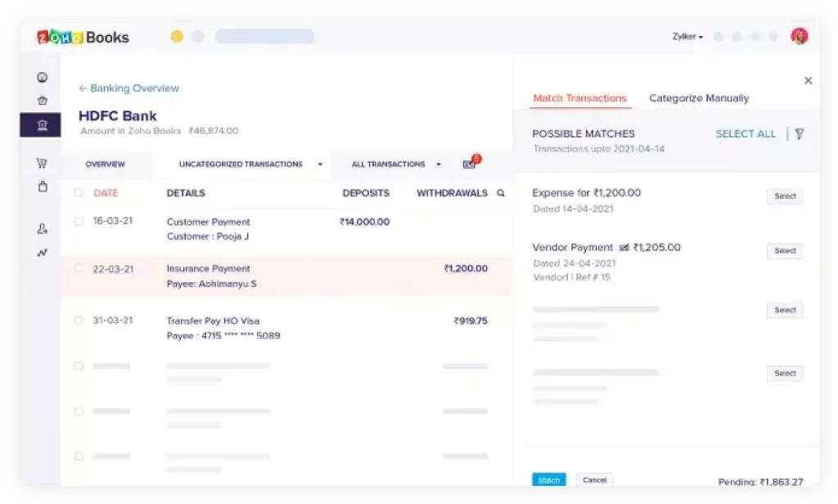Viewport: 838px width, 504px height.
Task: Click the HDFC Bank account title
Action: click(118, 116)
